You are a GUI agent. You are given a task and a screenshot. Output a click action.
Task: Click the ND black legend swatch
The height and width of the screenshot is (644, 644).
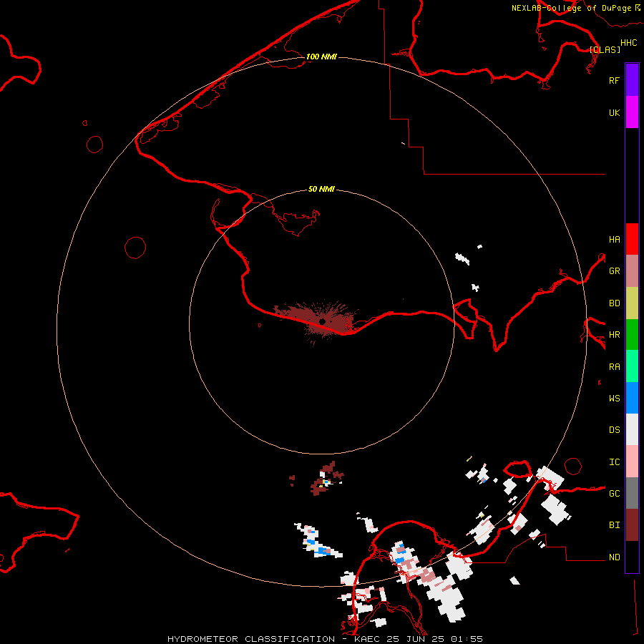click(632, 557)
